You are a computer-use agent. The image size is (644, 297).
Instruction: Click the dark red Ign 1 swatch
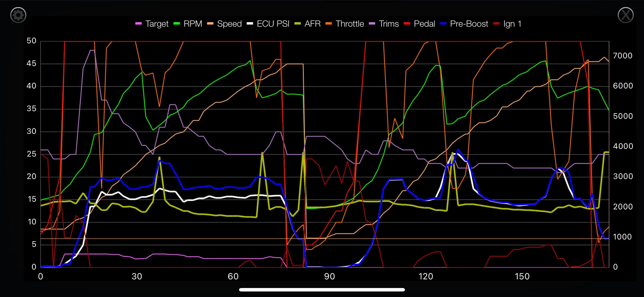click(497, 23)
